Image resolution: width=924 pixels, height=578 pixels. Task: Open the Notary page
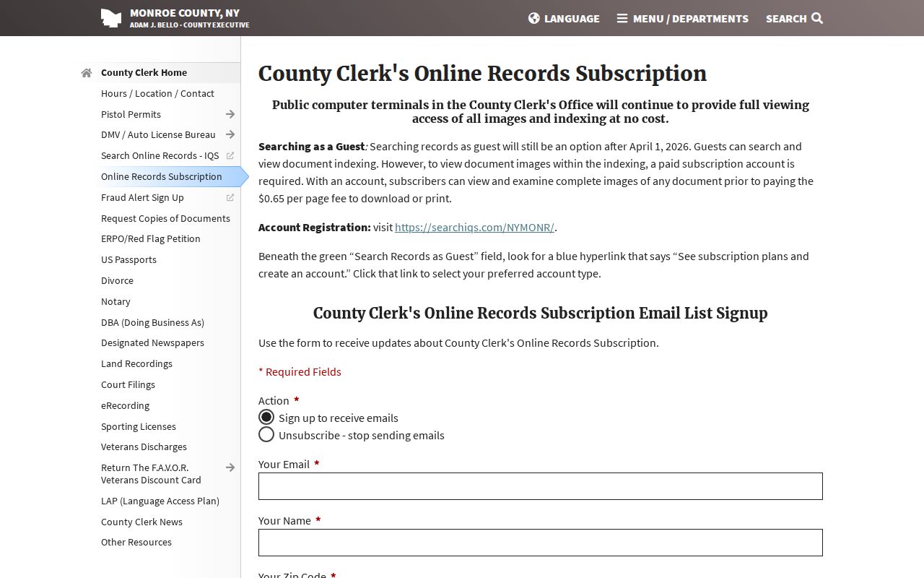coord(115,301)
